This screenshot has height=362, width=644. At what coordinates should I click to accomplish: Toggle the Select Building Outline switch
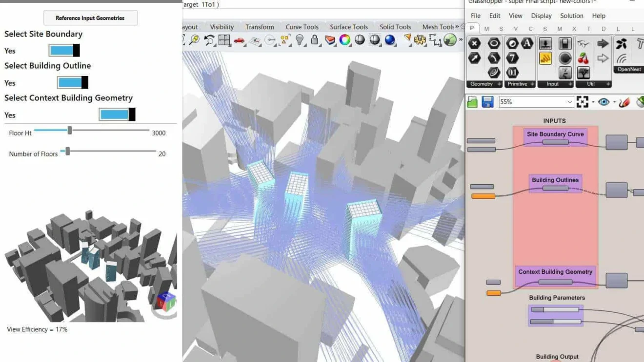click(72, 82)
